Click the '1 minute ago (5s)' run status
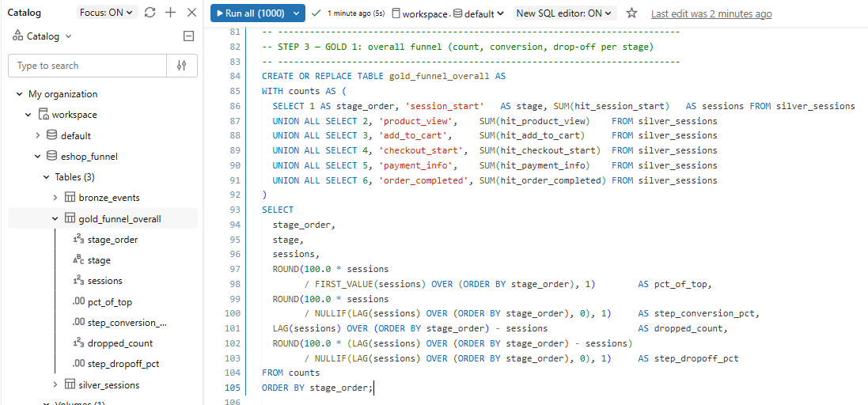The height and width of the screenshot is (405, 868). tap(356, 13)
